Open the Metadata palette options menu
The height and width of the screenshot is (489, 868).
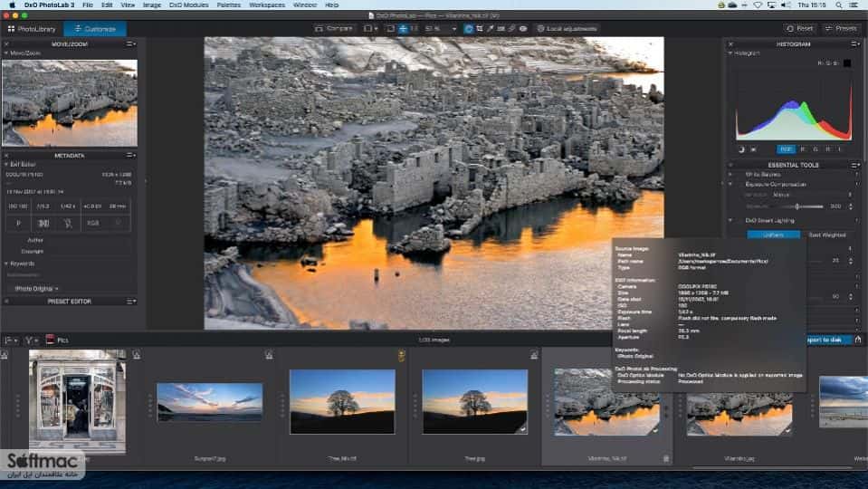131,156
